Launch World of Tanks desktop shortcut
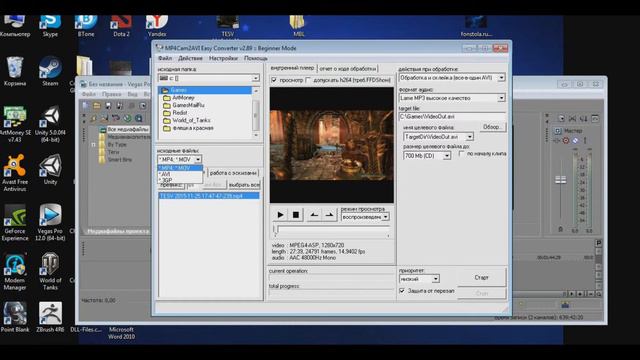 [50, 272]
